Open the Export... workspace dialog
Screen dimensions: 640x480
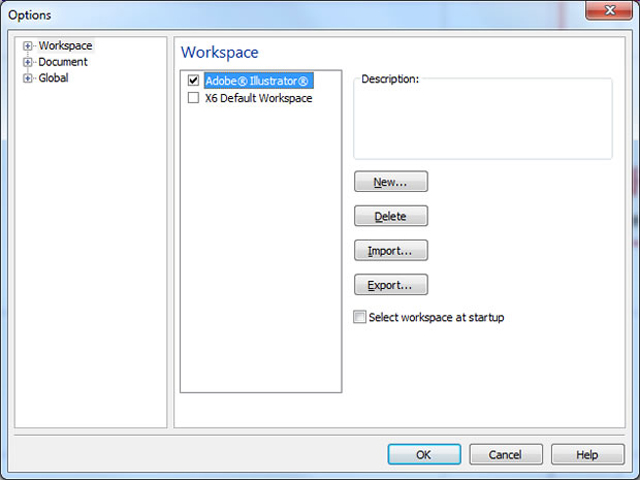coord(391,284)
